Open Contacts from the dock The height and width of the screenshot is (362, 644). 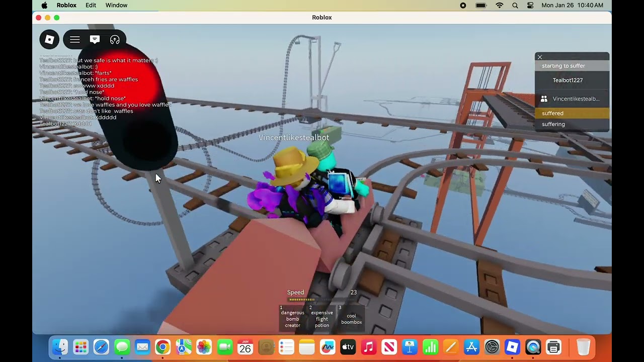pyautogui.click(x=266, y=347)
